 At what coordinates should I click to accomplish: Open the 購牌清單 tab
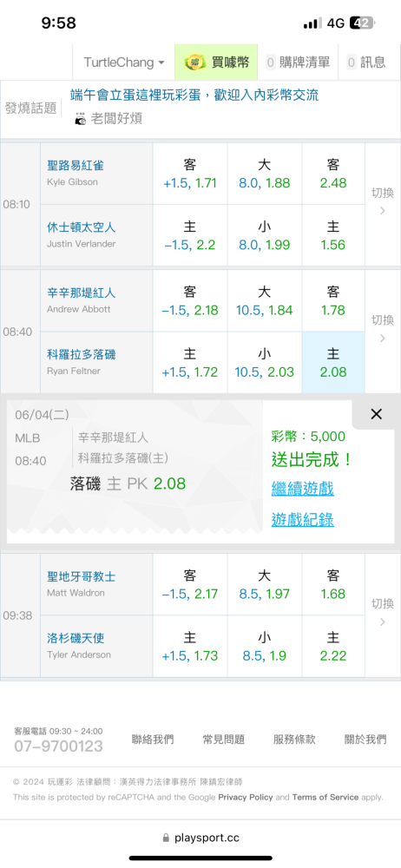[x=298, y=62]
